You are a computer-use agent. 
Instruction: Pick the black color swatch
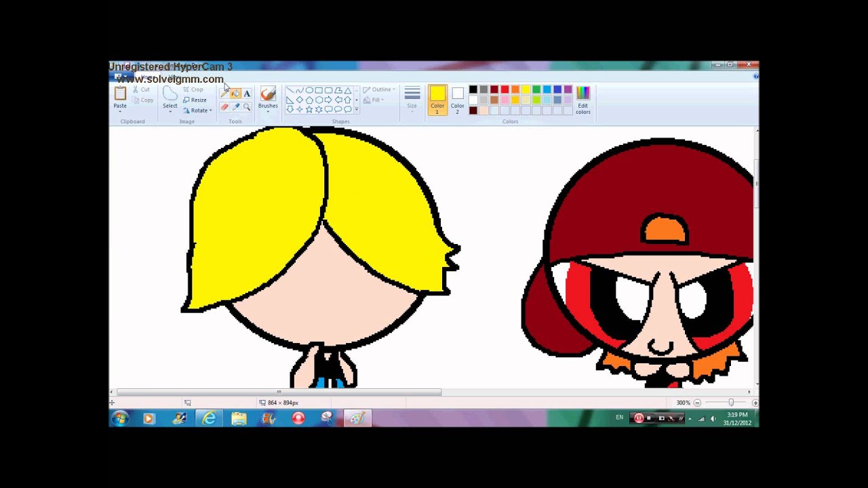tap(473, 89)
